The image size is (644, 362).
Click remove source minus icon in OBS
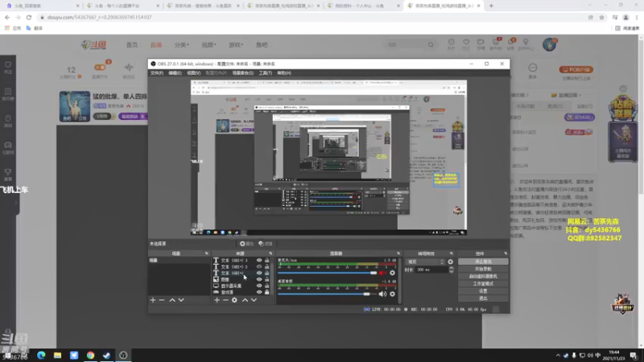pyautogui.click(x=225, y=300)
